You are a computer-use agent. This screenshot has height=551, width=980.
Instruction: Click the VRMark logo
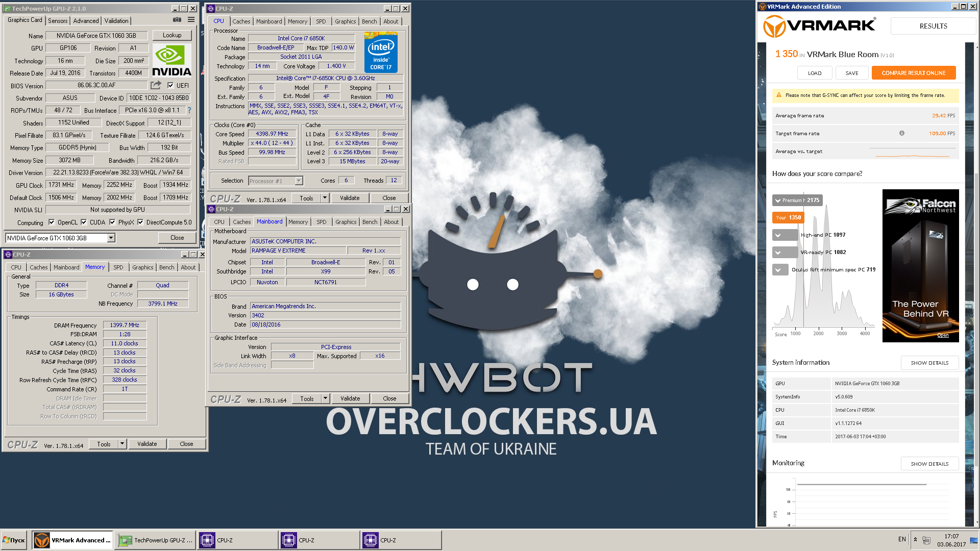[820, 26]
